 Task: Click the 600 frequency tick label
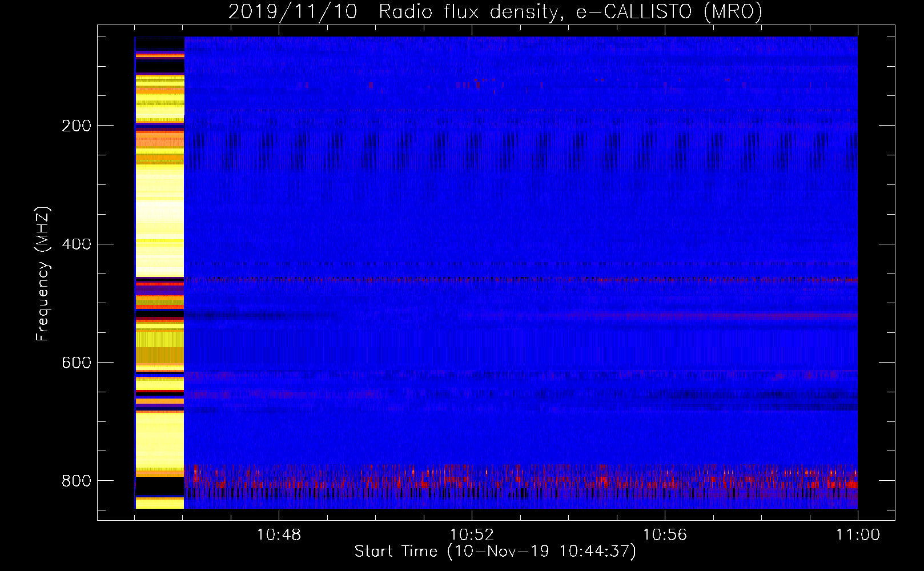pyautogui.click(x=77, y=363)
